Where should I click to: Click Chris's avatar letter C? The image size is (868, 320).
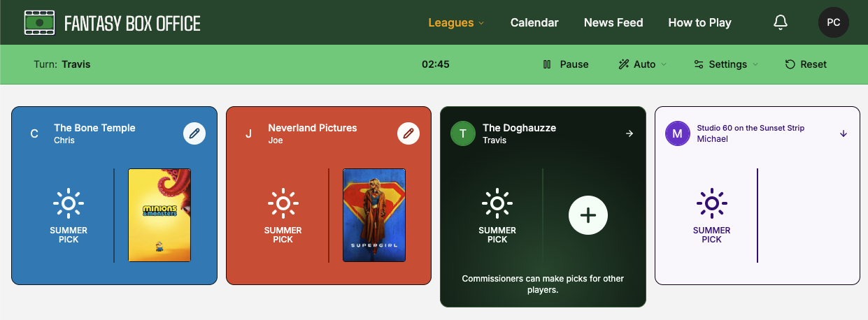pos(34,133)
